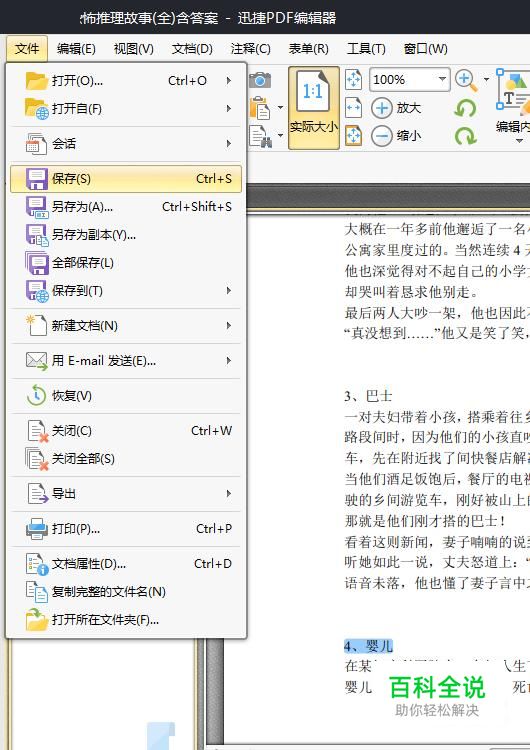Click the 复制完整的文件名(N) icon
The image size is (530, 750).
tap(36, 592)
